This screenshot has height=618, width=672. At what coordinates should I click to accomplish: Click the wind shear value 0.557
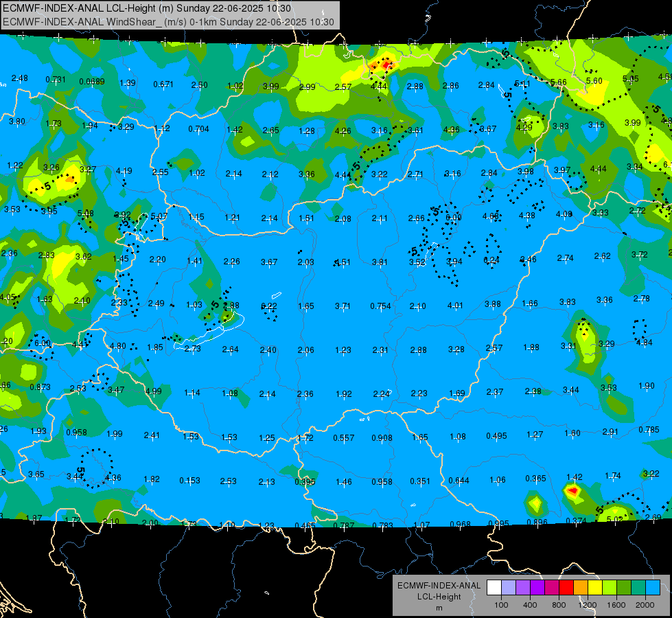[x=344, y=438]
